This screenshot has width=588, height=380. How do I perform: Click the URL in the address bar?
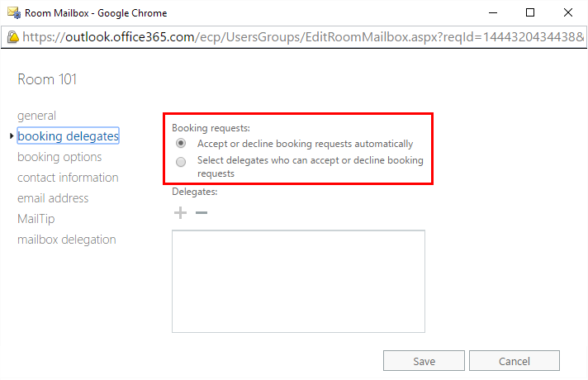tap(297, 37)
